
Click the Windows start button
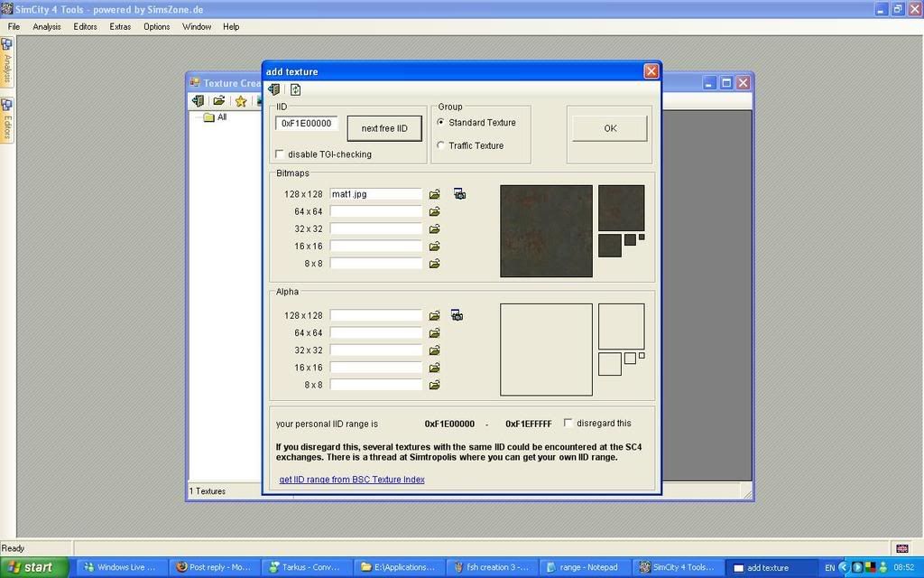click(34, 567)
